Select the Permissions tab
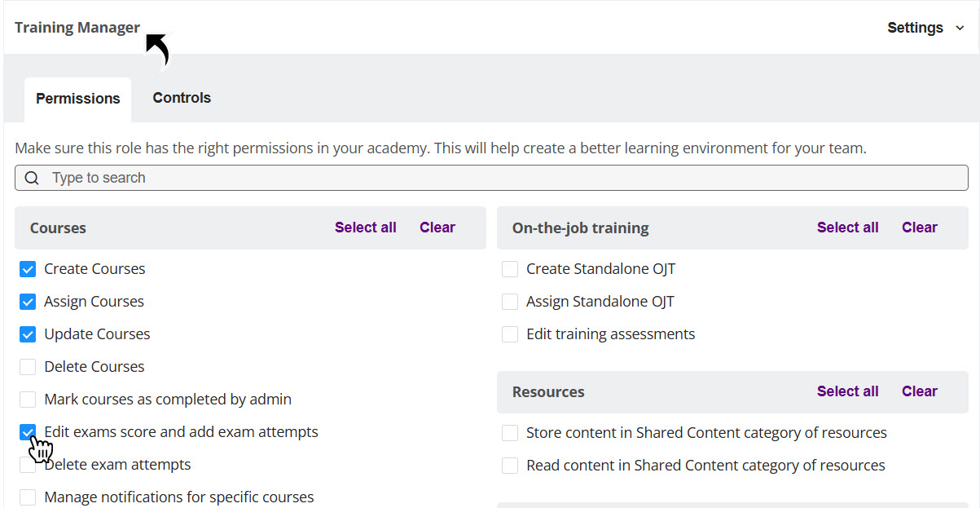 pyautogui.click(x=78, y=99)
